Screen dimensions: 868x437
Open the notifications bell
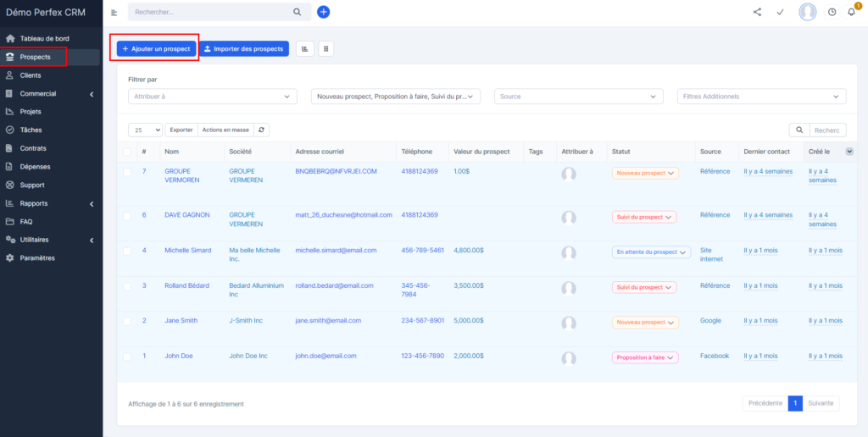click(851, 12)
